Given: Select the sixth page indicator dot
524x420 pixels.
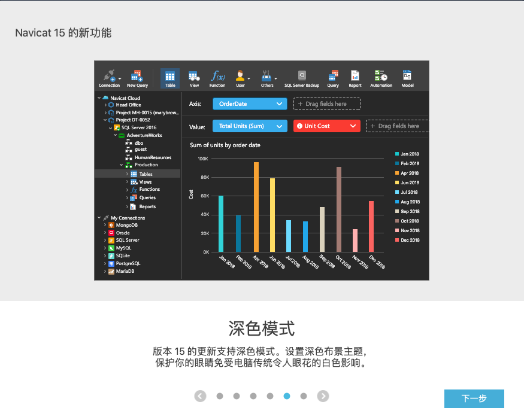Looking at the screenshot, I should tap(304, 396).
